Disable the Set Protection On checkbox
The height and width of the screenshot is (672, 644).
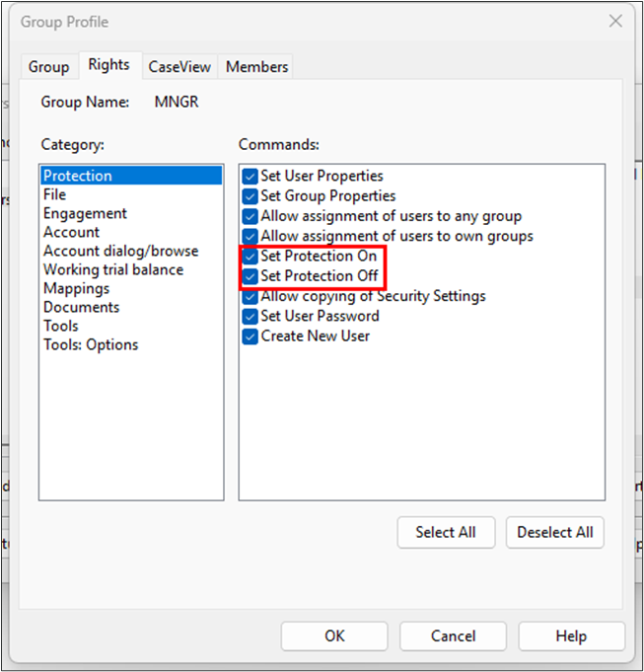tap(250, 257)
